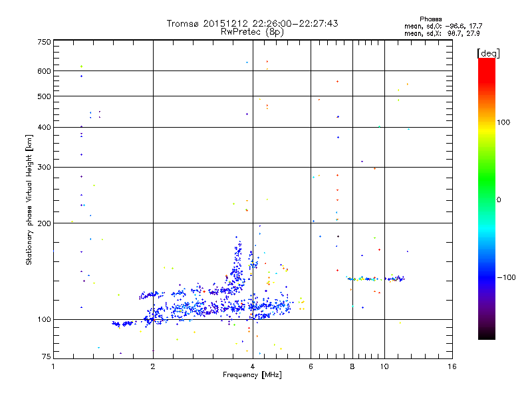Image resolution: width=532 pixels, height=399 pixels.
Task: Click the y-axis tick label '750'
Action: click(44, 42)
